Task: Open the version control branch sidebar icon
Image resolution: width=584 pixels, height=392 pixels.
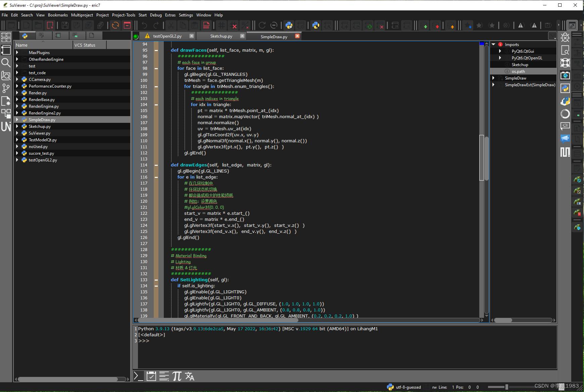Action: coord(6,88)
